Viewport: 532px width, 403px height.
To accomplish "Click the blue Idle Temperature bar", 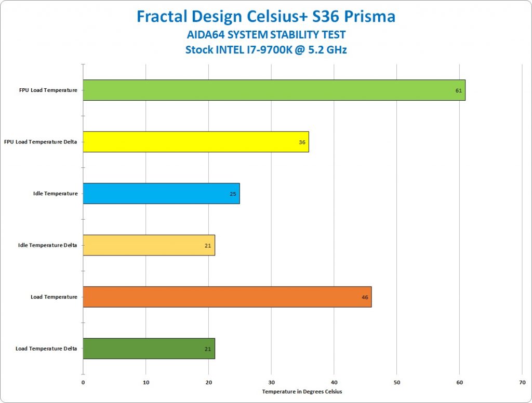I will point(162,193).
